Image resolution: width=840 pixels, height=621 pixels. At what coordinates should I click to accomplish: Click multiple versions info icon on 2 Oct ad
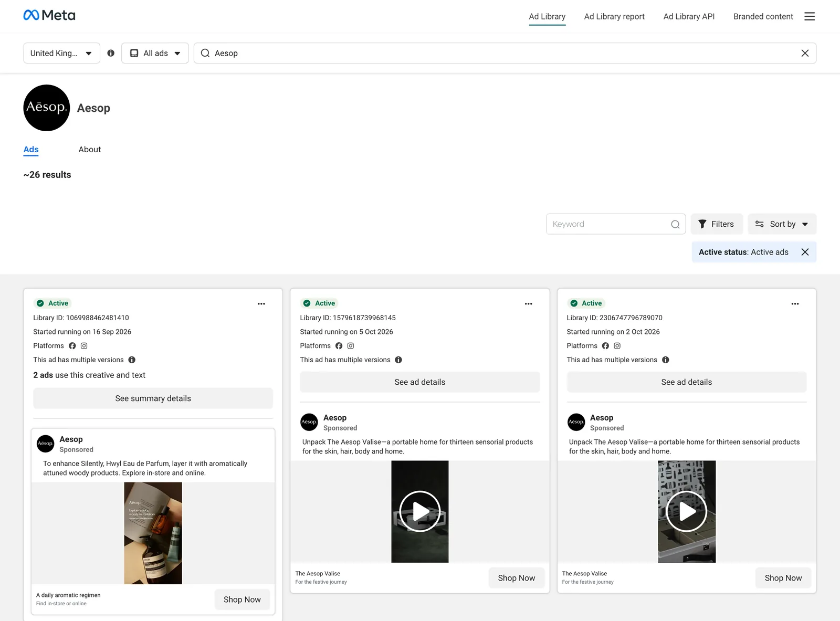[x=665, y=360]
